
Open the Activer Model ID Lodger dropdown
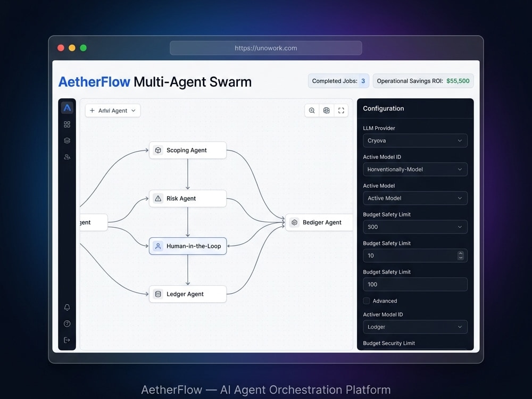(415, 327)
